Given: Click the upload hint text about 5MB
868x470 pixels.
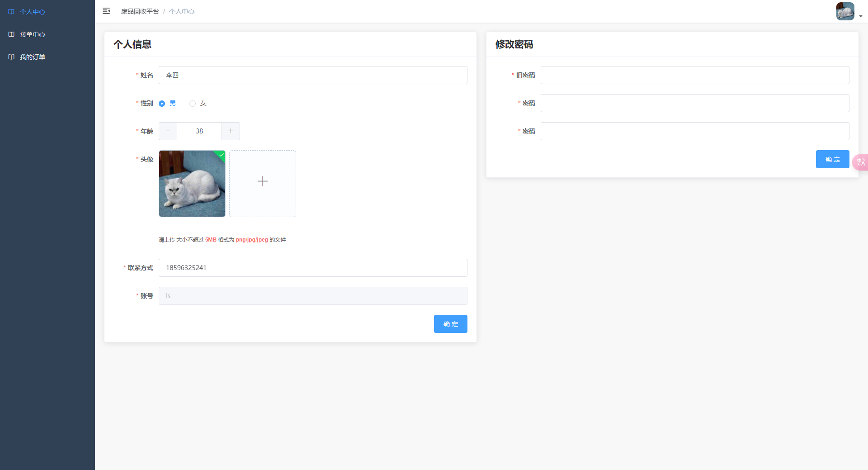Looking at the screenshot, I should point(222,240).
